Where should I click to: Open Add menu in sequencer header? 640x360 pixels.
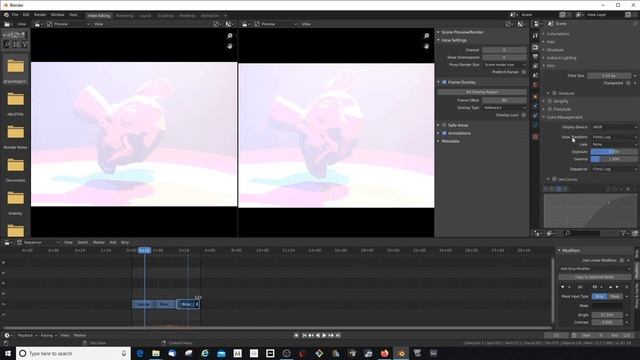[113, 242]
